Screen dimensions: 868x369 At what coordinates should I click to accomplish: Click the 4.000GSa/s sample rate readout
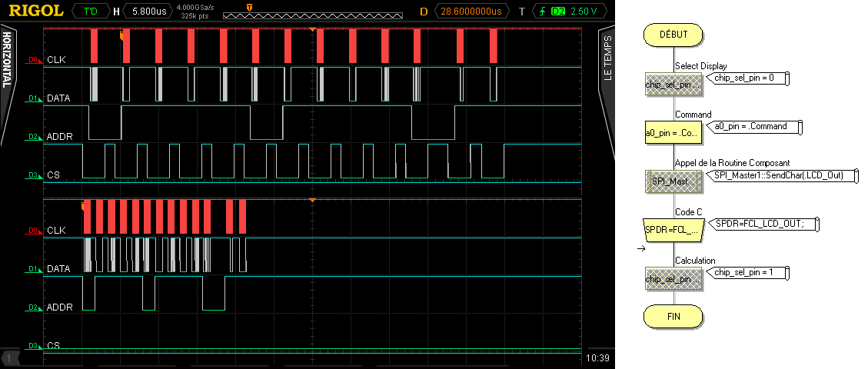pos(194,8)
